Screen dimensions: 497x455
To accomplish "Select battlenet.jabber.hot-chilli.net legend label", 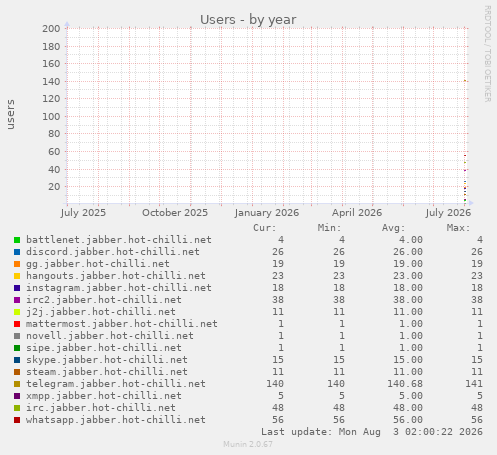I will 119,240.
